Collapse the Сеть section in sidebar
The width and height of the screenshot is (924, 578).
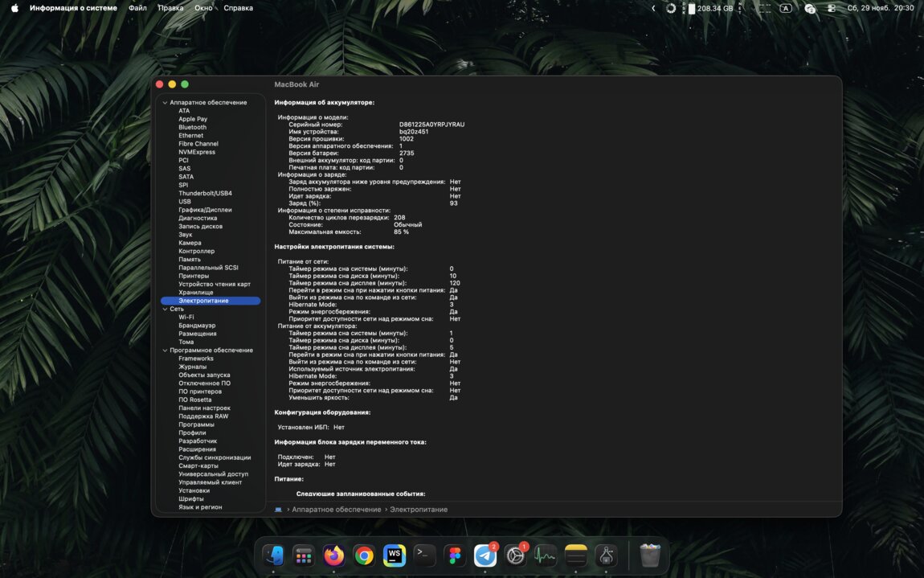pos(166,309)
